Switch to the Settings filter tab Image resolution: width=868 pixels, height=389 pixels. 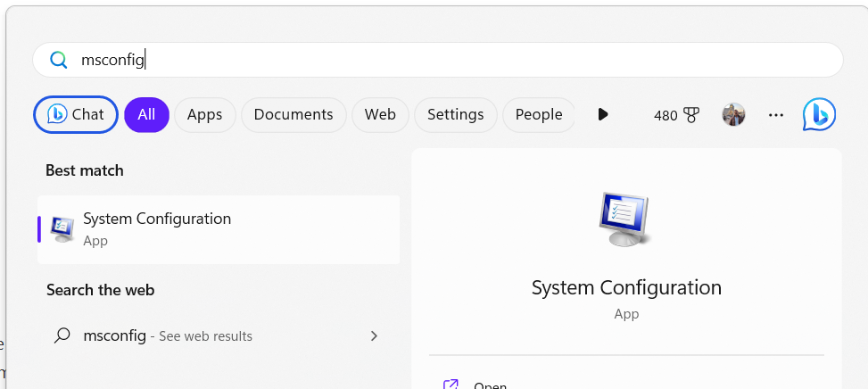point(456,114)
